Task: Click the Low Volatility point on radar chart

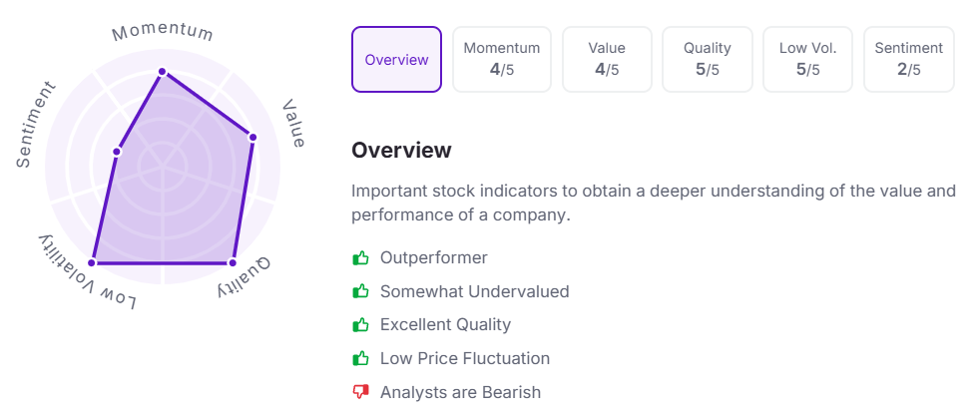Action: point(92,263)
